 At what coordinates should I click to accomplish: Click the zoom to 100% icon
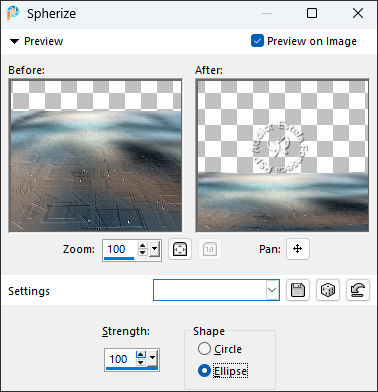[x=210, y=249]
